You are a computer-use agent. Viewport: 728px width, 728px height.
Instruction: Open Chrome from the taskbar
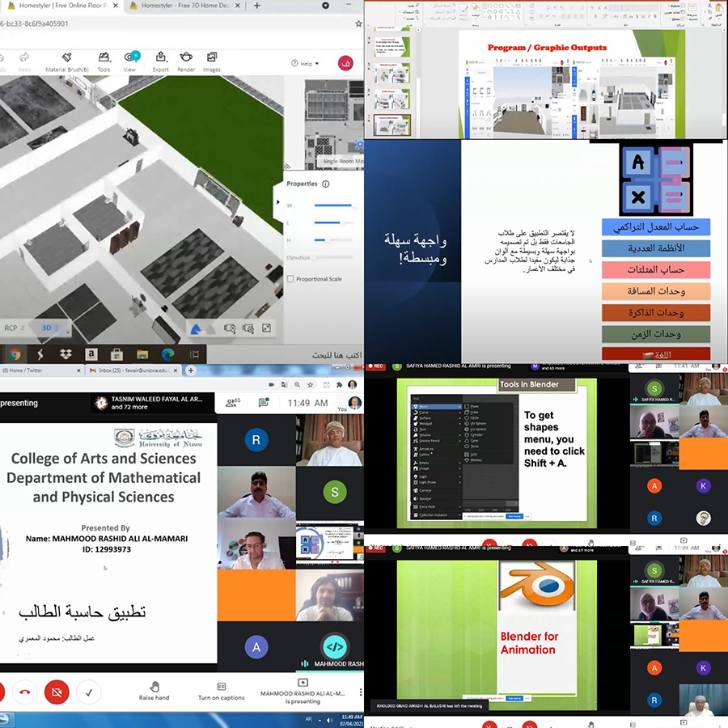(15, 355)
